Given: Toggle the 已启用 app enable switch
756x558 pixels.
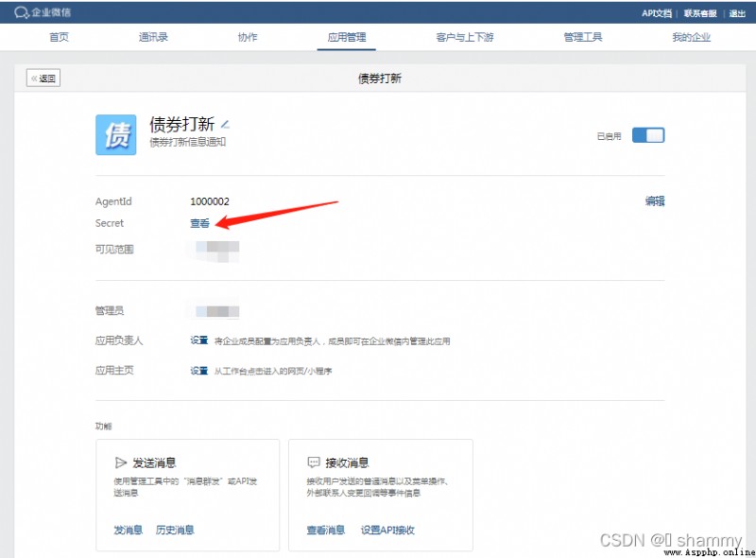Looking at the screenshot, I should point(648,135).
